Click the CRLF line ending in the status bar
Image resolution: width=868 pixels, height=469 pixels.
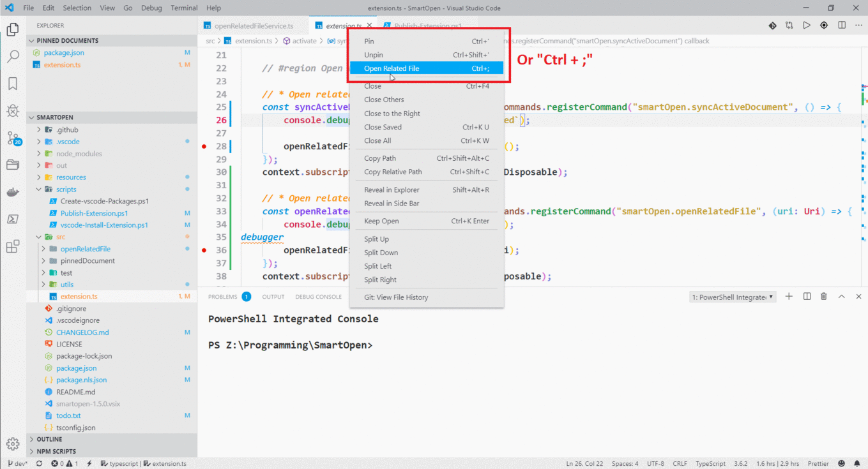[x=680, y=464]
